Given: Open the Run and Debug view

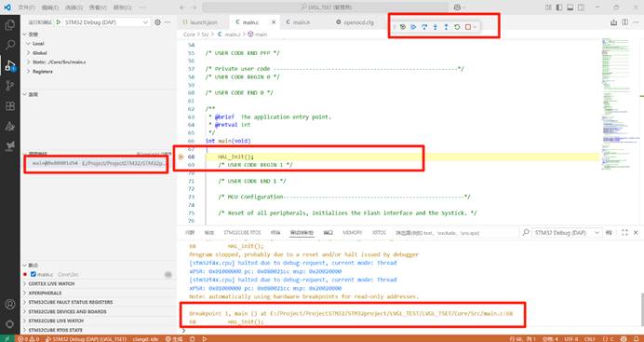Looking at the screenshot, I should point(10,65).
